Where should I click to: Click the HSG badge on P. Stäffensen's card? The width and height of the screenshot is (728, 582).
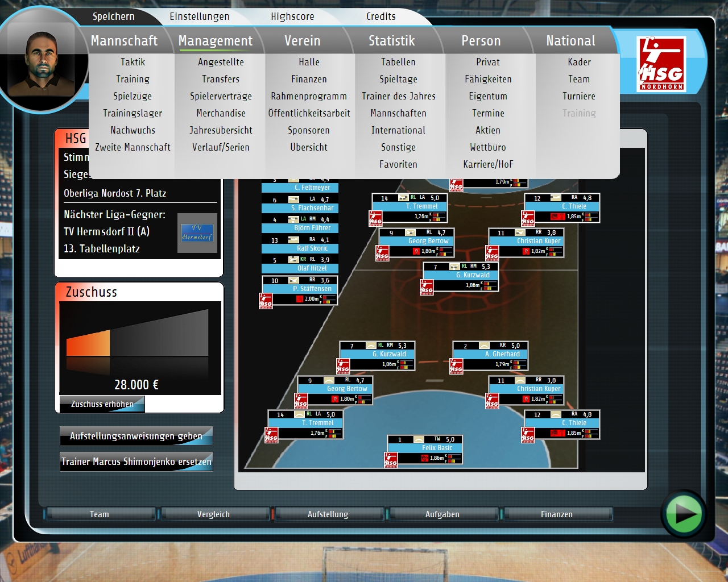[265, 301]
